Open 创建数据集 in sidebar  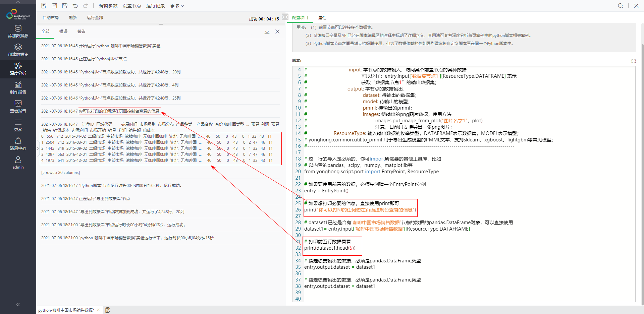tap(18, 50)
